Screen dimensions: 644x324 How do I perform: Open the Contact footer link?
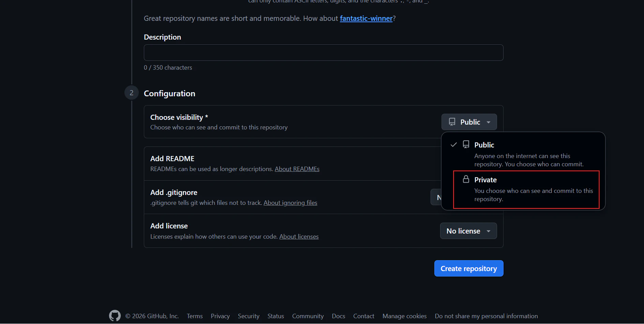point(364,316)
